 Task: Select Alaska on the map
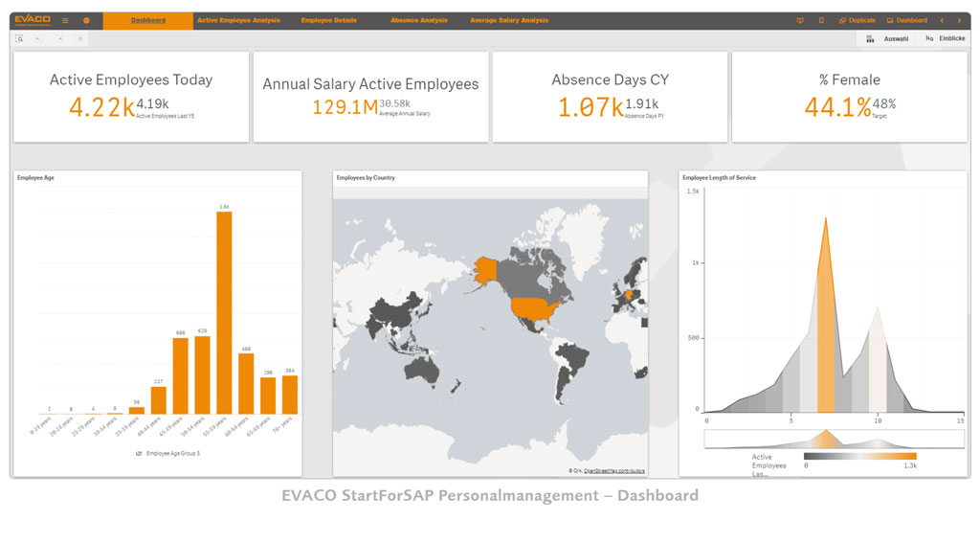coord(485,270)
